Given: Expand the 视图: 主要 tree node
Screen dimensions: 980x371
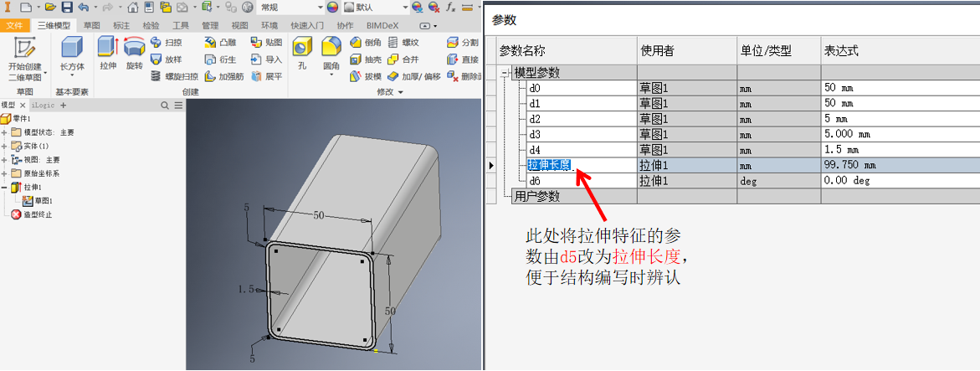Looking at the screenshot, I should click(5, 159).
